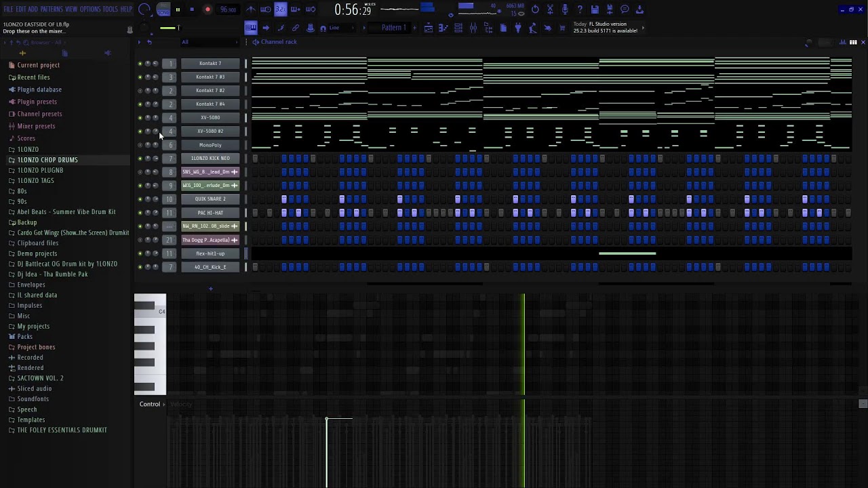
Task: Open the PATTERNS menu
Action: click(x=52, y=9)
